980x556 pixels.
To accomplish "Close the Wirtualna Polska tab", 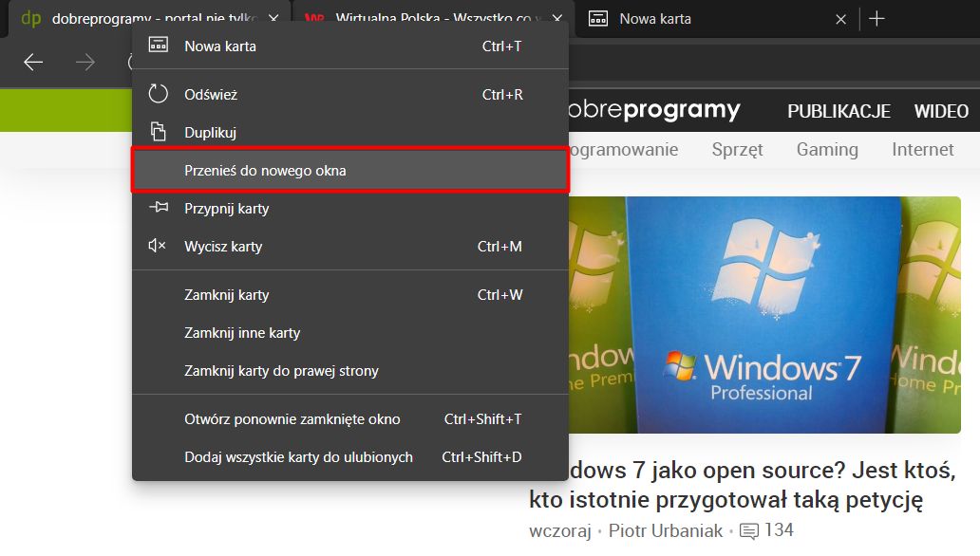I will pyautogui.click(x=556, y=18).
